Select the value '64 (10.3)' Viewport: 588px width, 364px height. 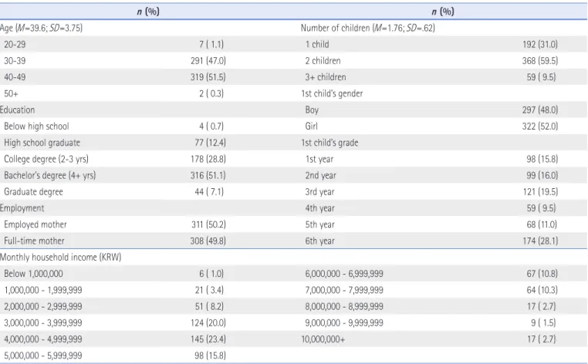542,290
